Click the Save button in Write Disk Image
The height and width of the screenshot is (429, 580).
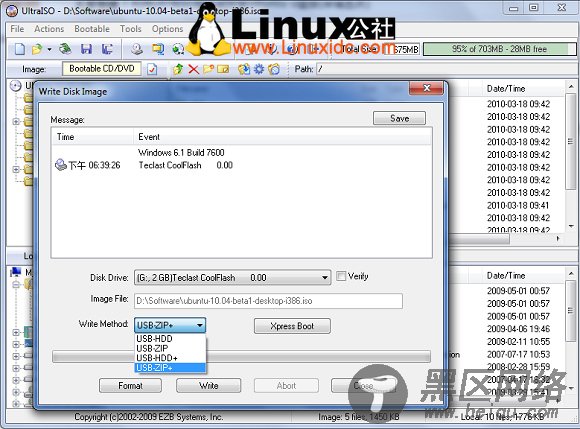point(399,118)
